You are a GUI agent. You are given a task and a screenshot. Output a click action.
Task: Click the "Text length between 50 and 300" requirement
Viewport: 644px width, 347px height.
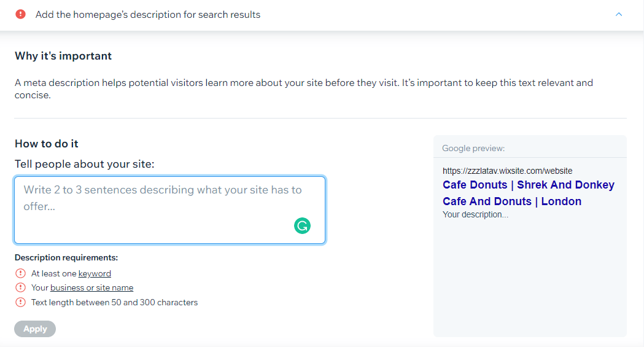115,302
